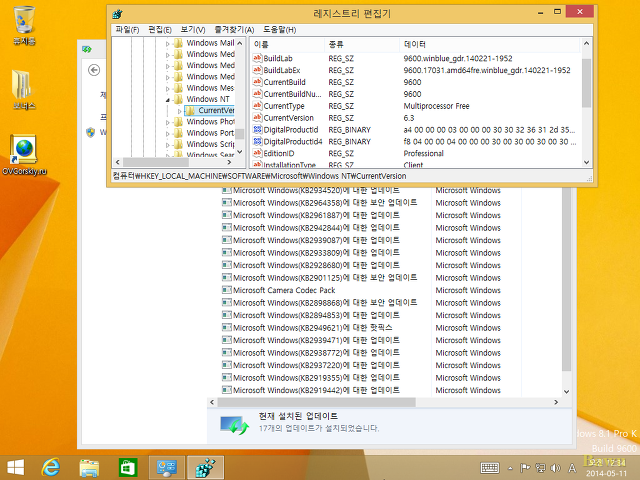Click the 이름 column header
Viewport: 640px width, 480px height.
[287, 44]
